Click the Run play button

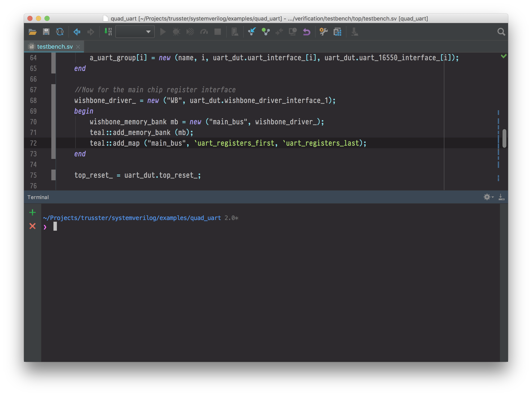click(163, 32)
